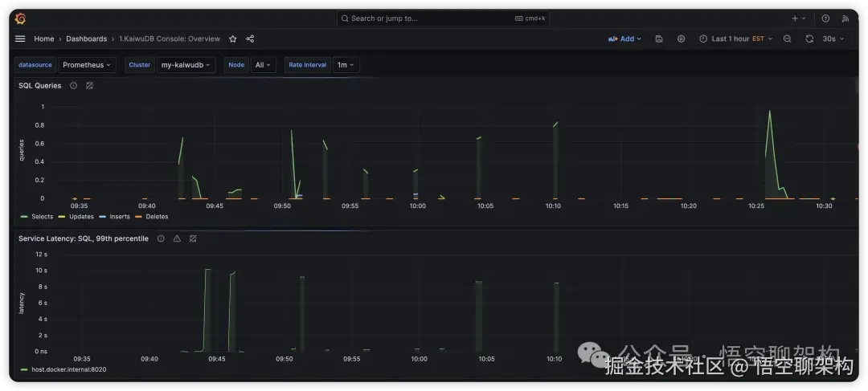Click info icon beside Service Latency title
This screenshot has height=391, width=868.
161,239
